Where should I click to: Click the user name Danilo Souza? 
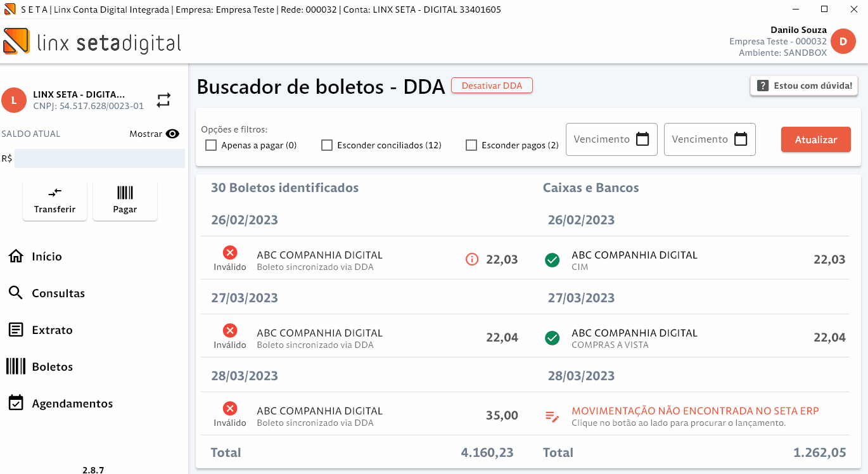(x=798, y=30)
